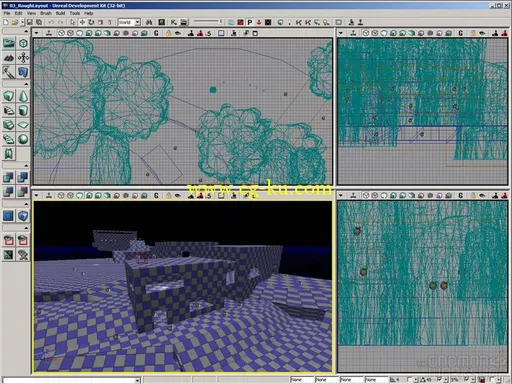Expand arrow beside the Open file icon
The image size is (512, 384).
(x=22, y=22)
